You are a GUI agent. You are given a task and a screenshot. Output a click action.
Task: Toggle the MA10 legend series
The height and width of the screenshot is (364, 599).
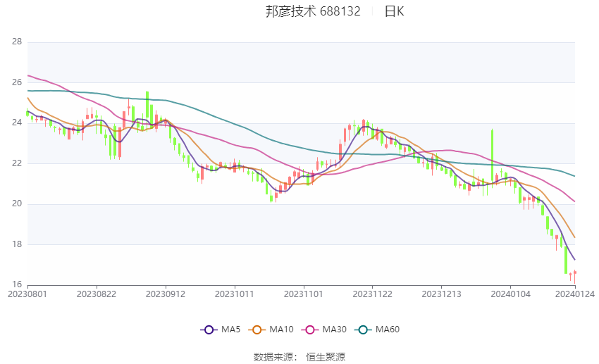[271, 330]
